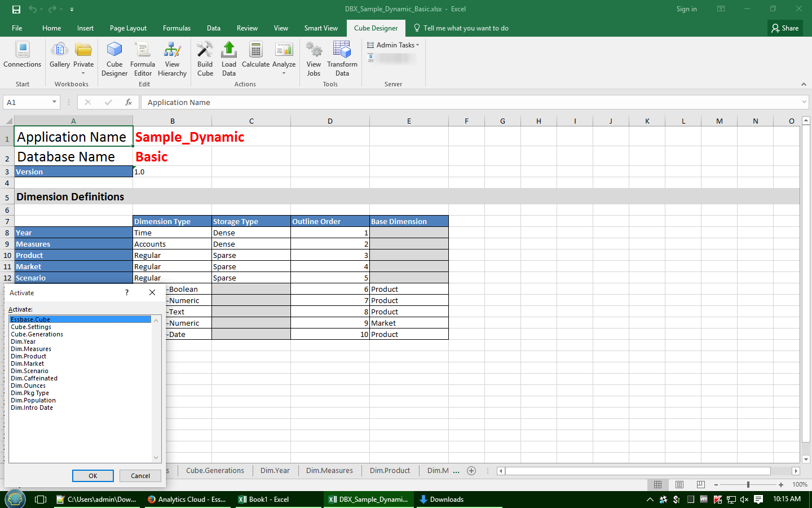The width and height of the screenshot is (812, 508).
Task: Click the Name Box showing A1
Action: [x=27, y=102]
